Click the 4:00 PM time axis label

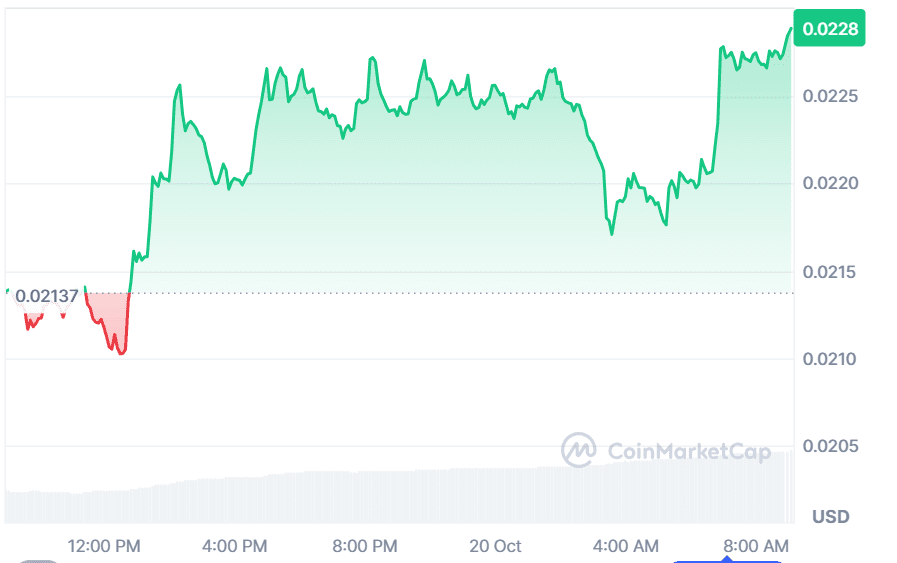pos(234,546)
